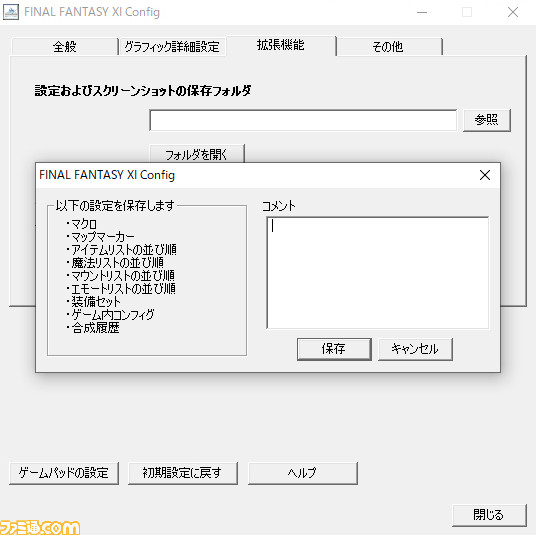536x535 pixels.
Task: Open ゲームパッドの設定
Action: (x=64, y=473)
